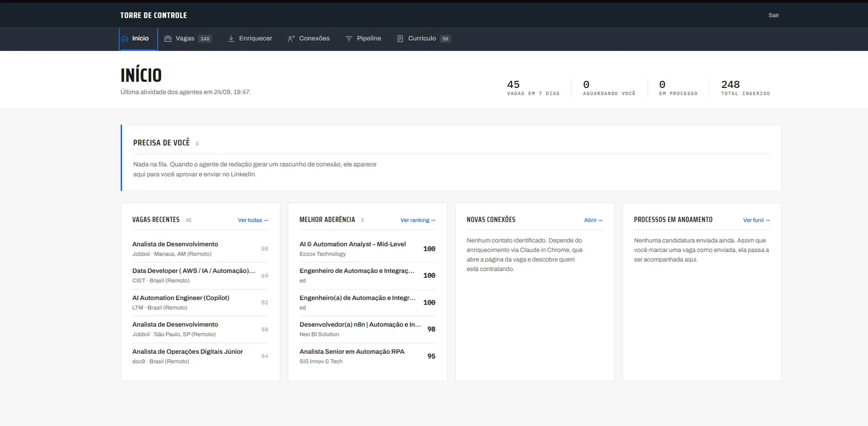
Task: Click Abrir in Novas Conexões
Action: (x=593, y=220)
